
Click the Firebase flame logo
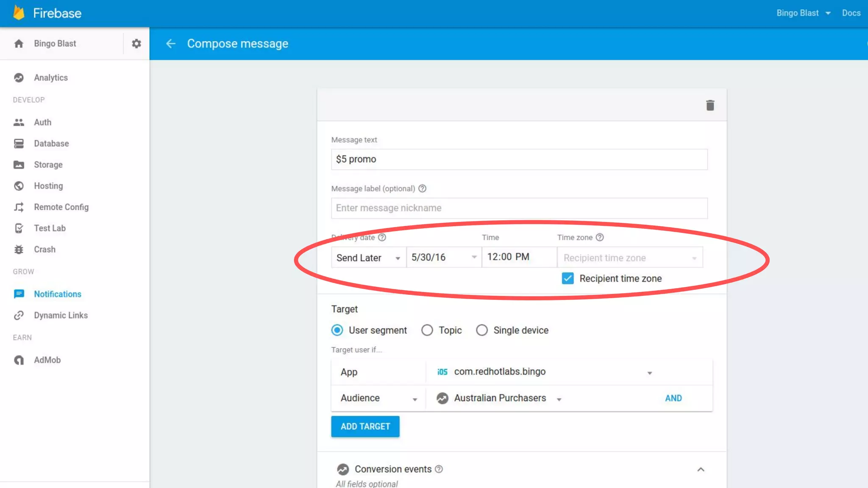tap(19, 13)
